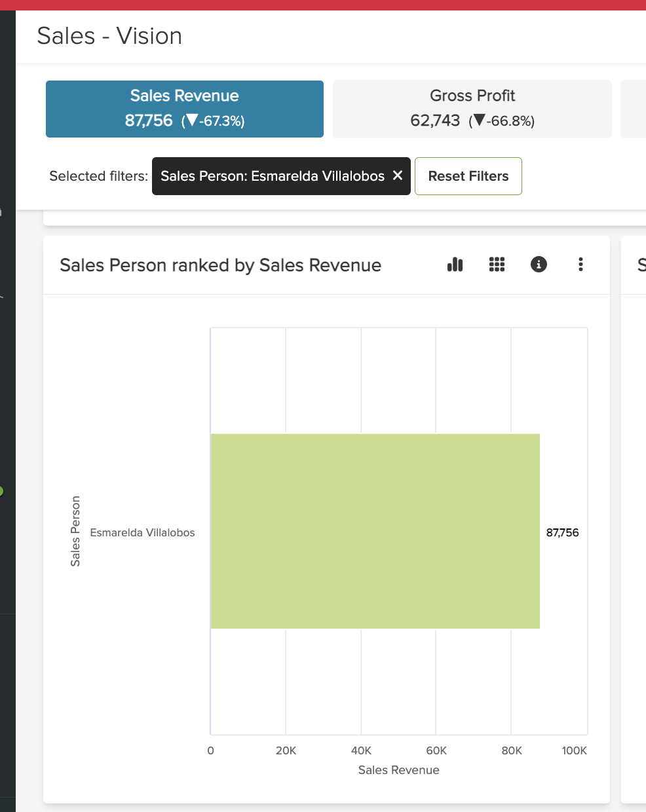Click the Sales Person filter chip text
Screen dimensions: 646x812
(272, 176)
